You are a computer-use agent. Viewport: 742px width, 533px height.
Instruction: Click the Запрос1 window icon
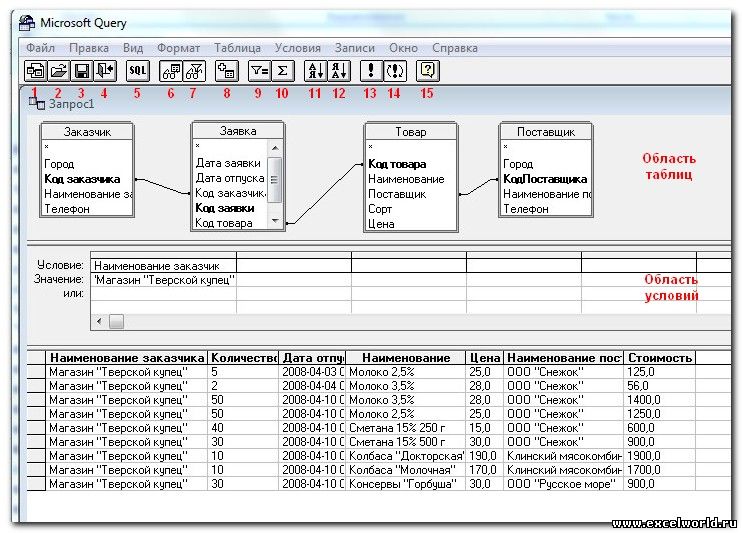tap(36, 103)
